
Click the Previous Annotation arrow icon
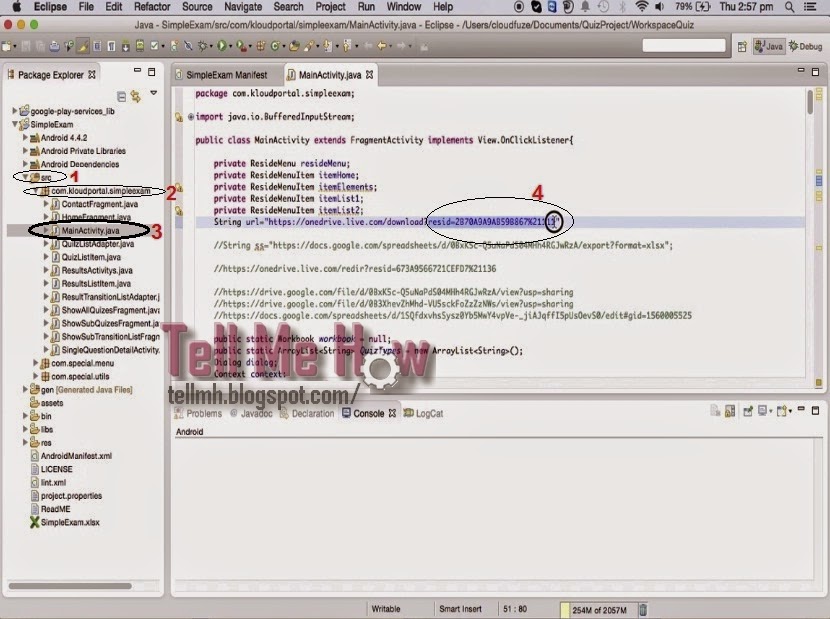coord(346,47)
